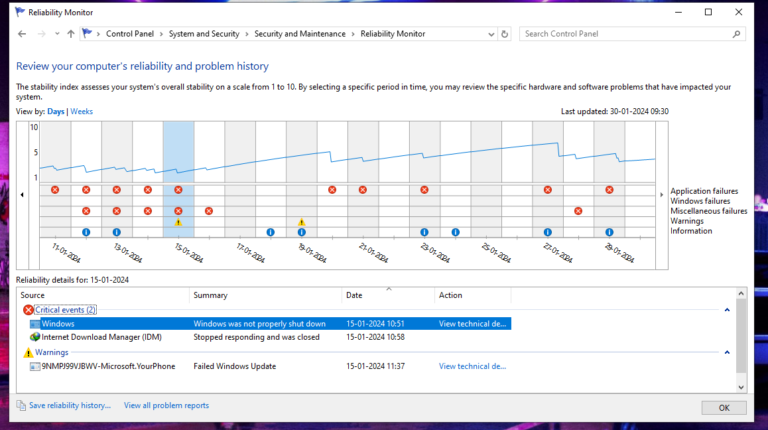Click the details list scrollbar thumb
Image resolution: width=768 pixels, height=430 pixels.
[x=741, y=336]
